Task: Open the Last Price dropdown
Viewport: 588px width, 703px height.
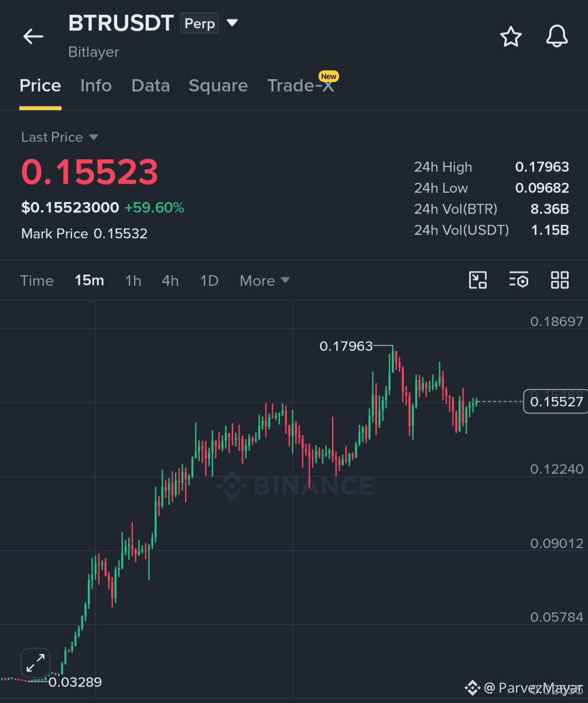Action: 60,137
